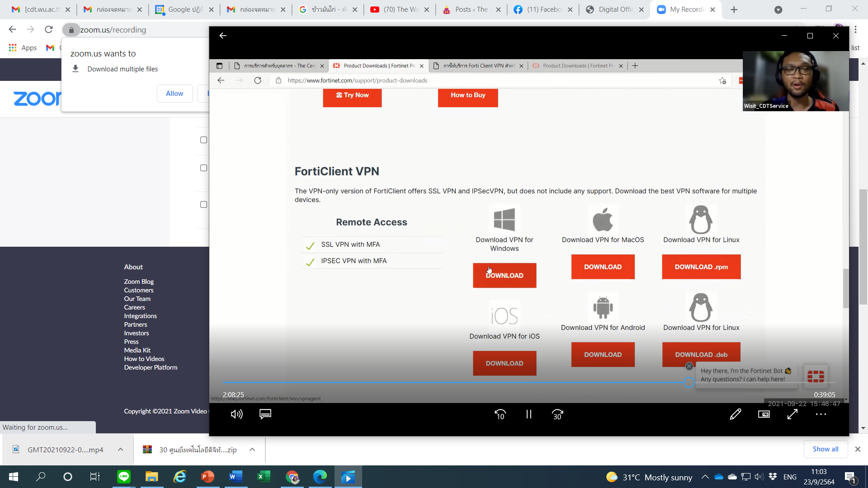Click the player back arrow icon
This screenshot has height=488, width=868.
tap(223, 36)
